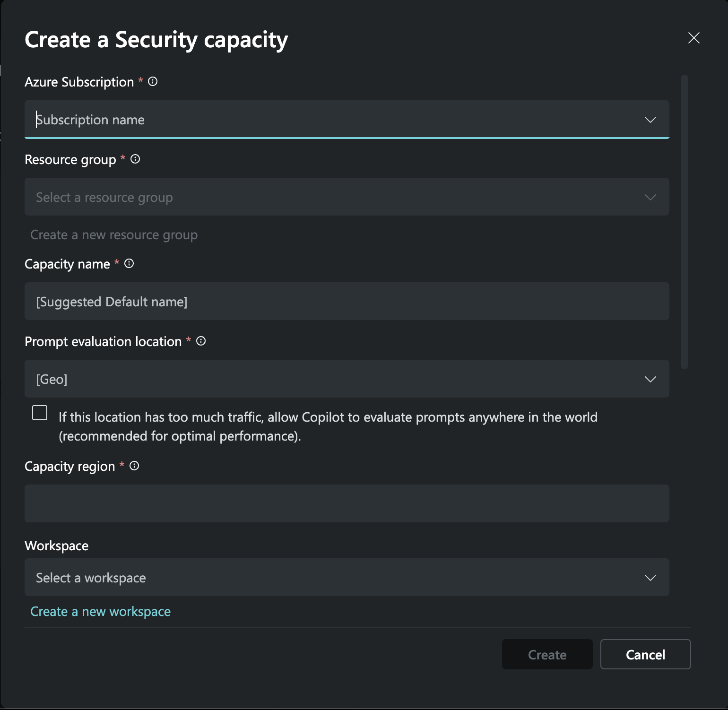Close the Create a Security capacity dialog
728x710 pixels.
pos(693,38)
